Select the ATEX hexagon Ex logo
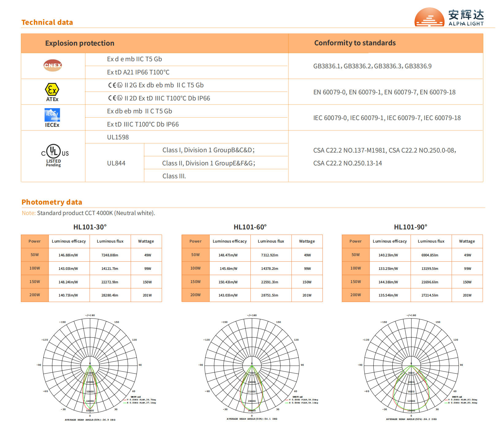This screenshot has width=504, height=438. (x=52, y=90)
